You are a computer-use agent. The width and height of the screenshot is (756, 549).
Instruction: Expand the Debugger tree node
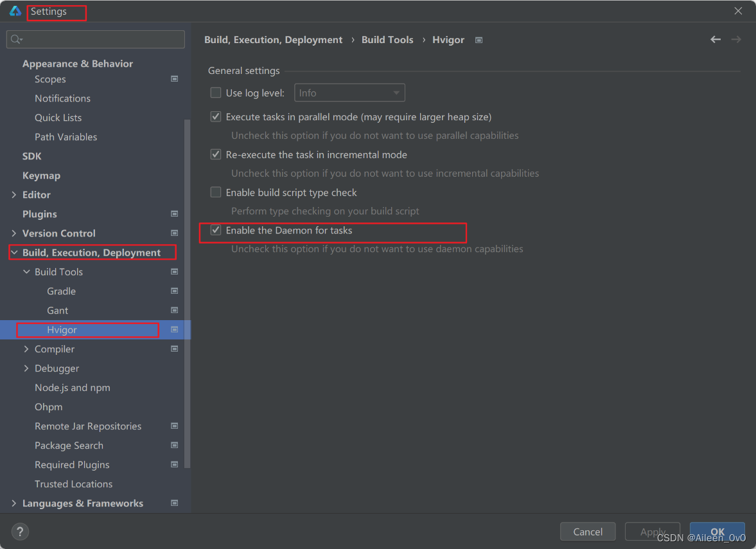26,368
